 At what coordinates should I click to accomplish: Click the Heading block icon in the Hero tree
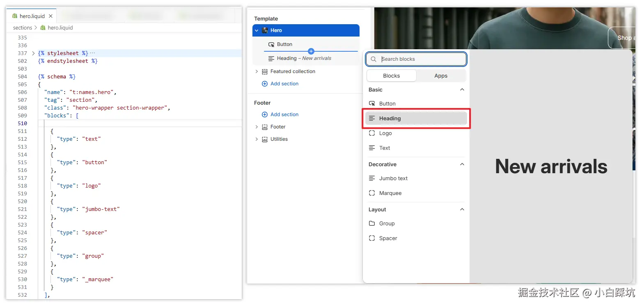tap(271, 58)
